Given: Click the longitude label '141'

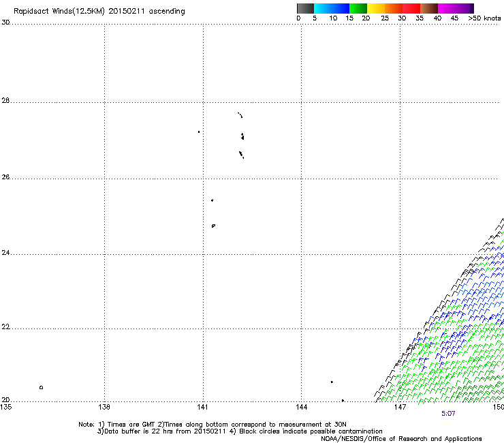Looking at the screenshot, I should (x=202, y=407).
